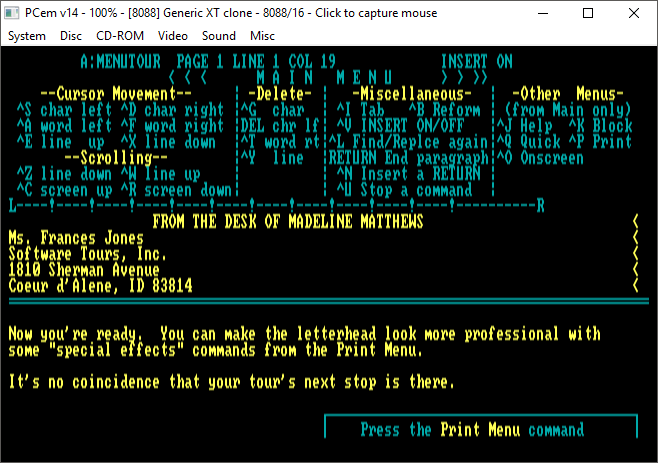Click the ^T word rt command
Screen dimensions: 658x463
(280, 142)
